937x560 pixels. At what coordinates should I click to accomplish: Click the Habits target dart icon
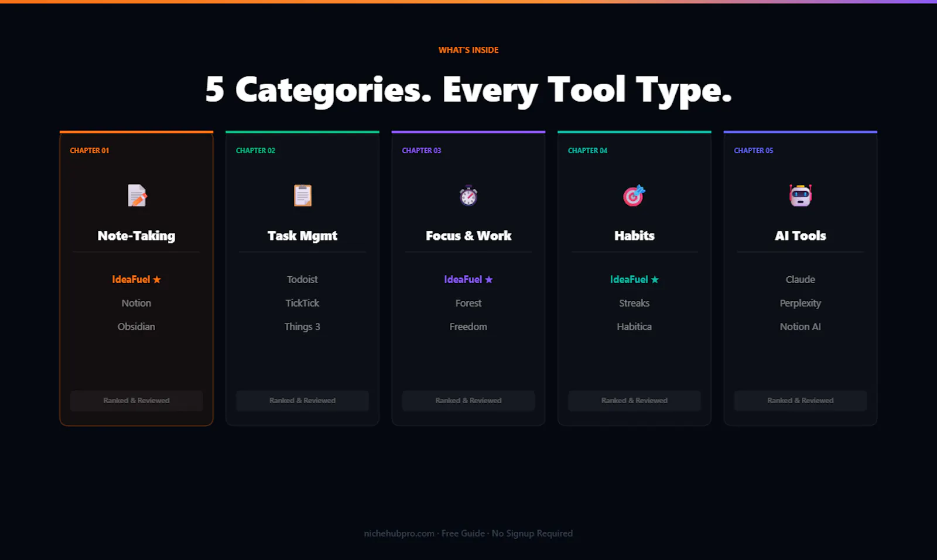pos(634,195)
